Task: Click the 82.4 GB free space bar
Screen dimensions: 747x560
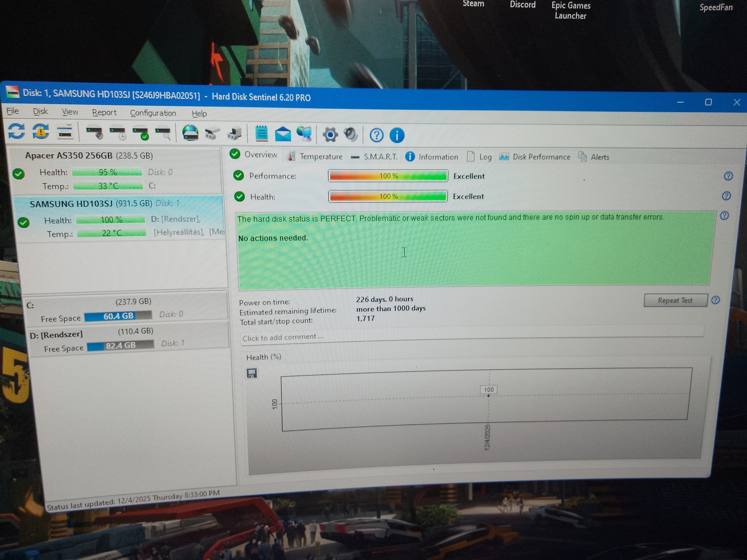Action: 120,345
